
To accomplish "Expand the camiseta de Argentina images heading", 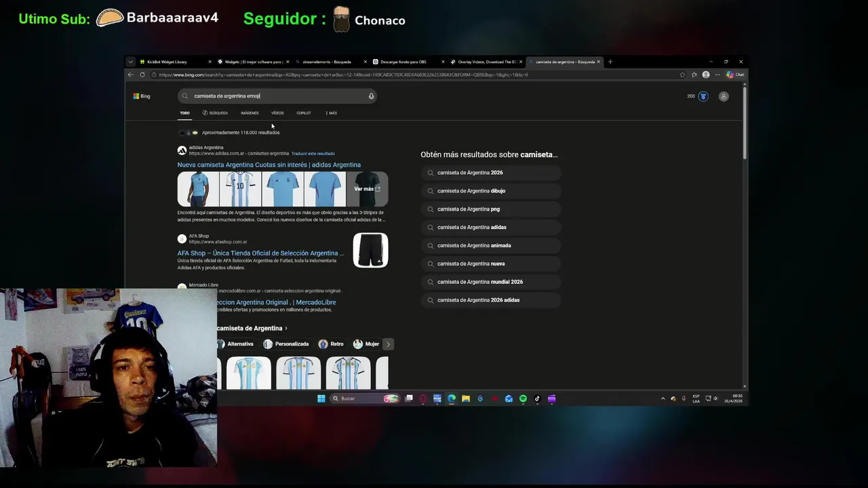I will tap(252, 328).
